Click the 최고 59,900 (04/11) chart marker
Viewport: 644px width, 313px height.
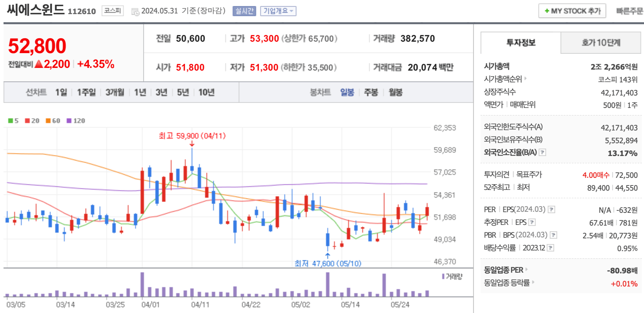point(192,136)
